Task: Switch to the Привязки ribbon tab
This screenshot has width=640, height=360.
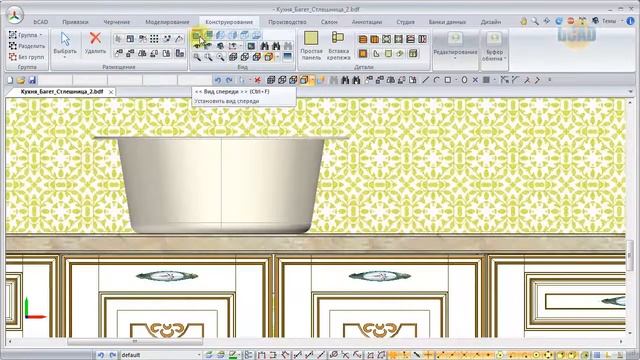Action: click(x=75, y=22)
